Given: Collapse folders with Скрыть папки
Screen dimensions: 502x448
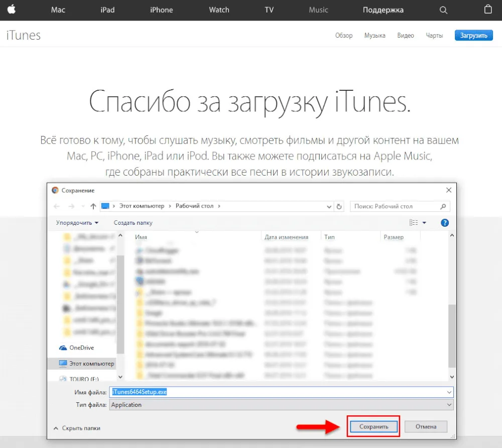Looking at the screenshot, I should [x=77, y=428].
